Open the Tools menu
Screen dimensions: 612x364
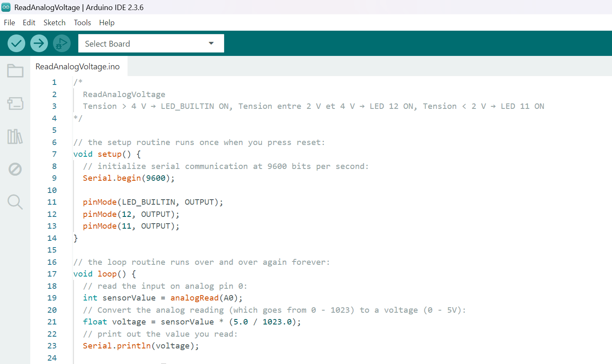point(82,23)
